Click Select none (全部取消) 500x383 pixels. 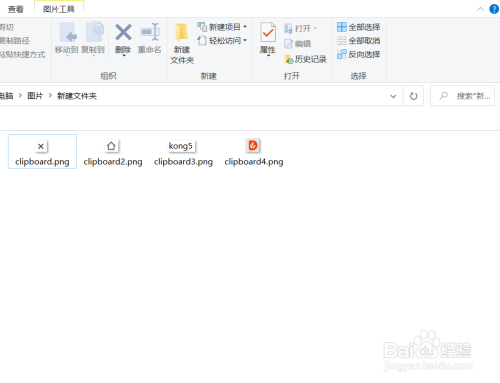pyautogui.click(x=359, y=41)
